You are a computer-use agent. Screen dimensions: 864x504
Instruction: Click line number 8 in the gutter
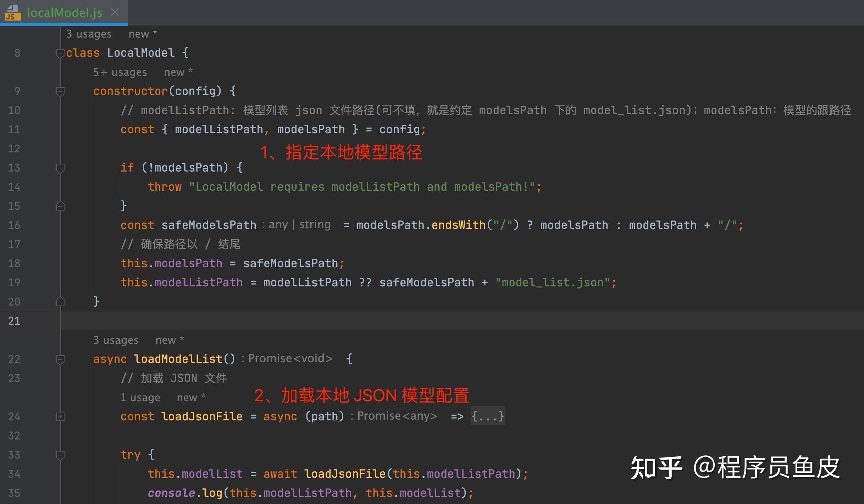click(x=17, y=53)
